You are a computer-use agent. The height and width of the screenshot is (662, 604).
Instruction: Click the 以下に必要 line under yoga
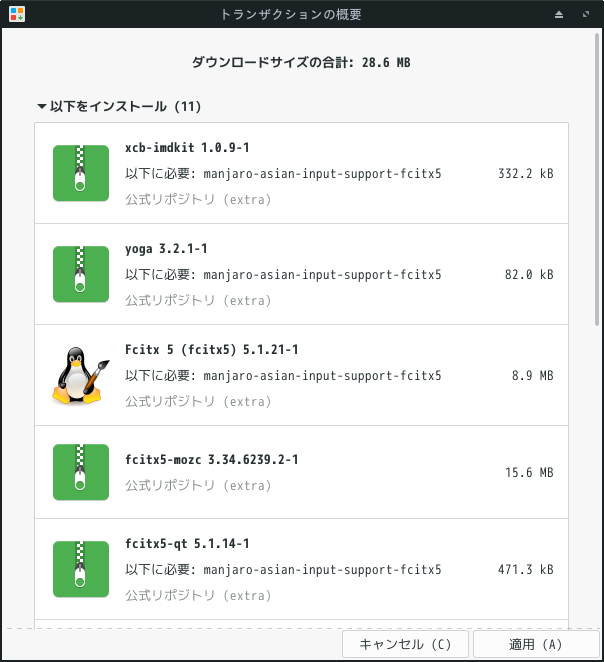pyautogui.click(x=283, y=274)
